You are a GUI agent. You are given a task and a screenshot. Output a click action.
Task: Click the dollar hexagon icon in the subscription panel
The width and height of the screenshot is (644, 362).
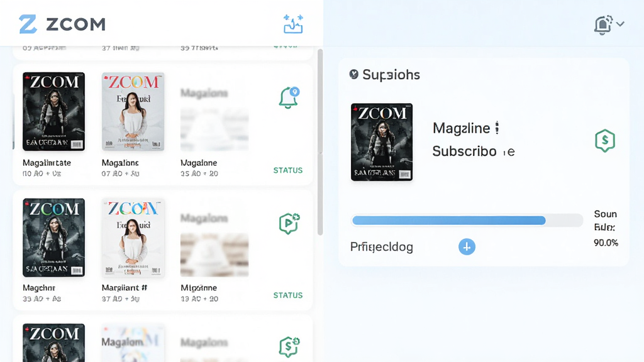pos(605,141)
